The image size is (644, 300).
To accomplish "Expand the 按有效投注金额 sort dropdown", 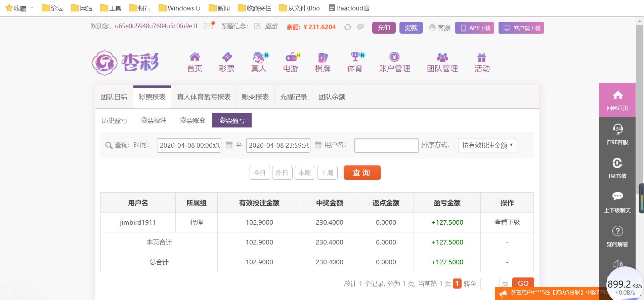I will coord(487,145).
